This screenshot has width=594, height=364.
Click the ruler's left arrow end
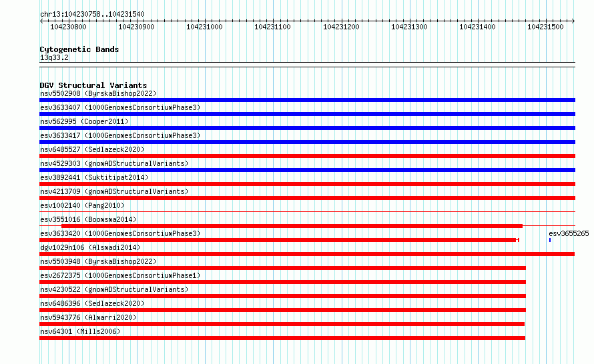pyautogui.click(x=41, y=21)
